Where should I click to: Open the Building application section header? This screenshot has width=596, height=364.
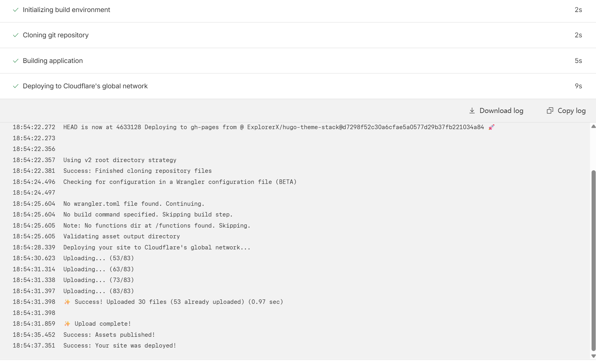(x=53, y=60)
